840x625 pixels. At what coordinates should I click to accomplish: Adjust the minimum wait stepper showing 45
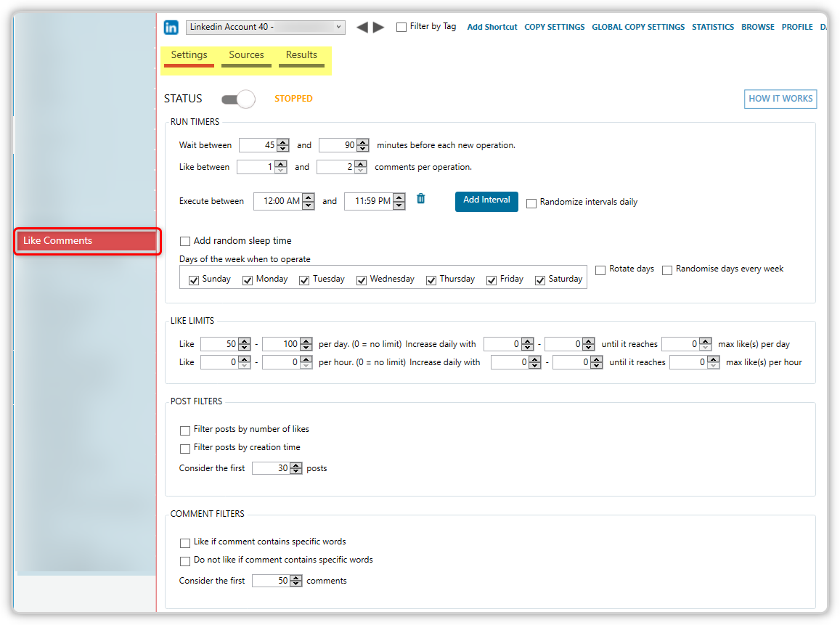[x=283, y=145]
